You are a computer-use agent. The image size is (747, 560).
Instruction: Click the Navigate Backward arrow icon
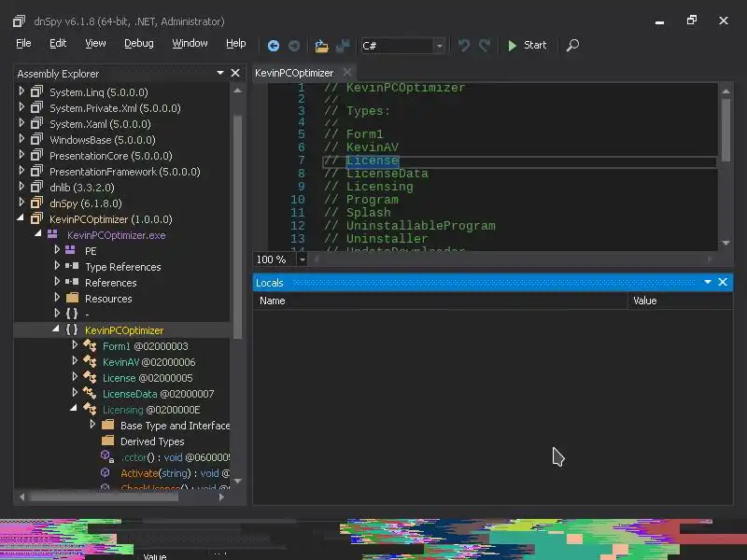click(274, 46)
